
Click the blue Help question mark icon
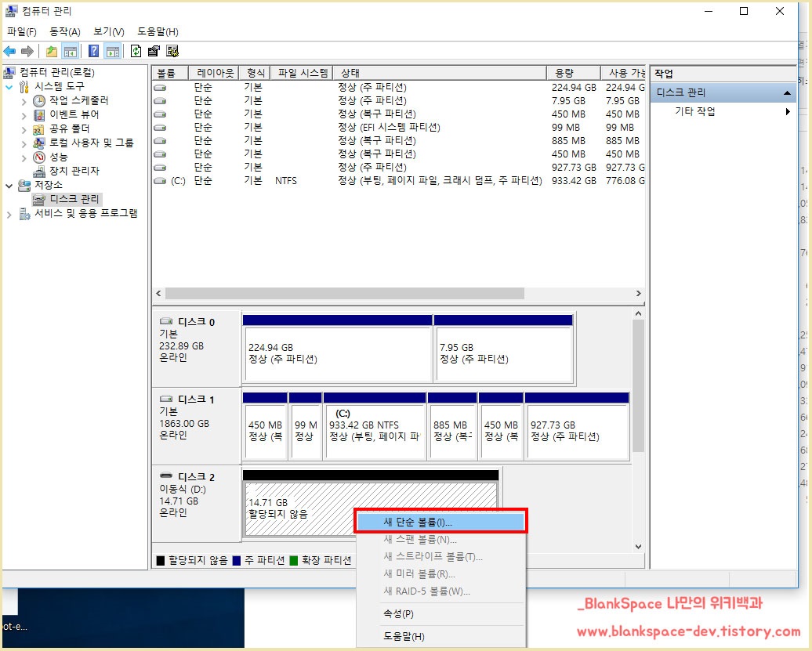click(94, 51)
